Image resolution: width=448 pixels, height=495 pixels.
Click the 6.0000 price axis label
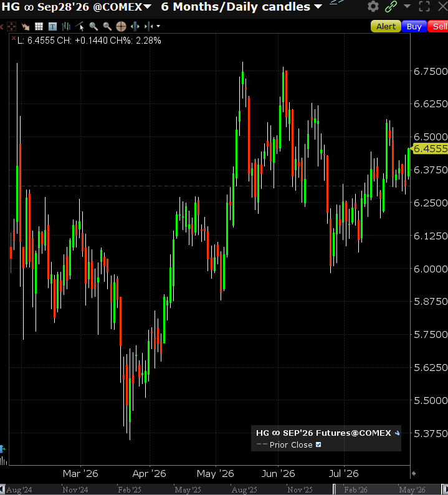(431, 269)
